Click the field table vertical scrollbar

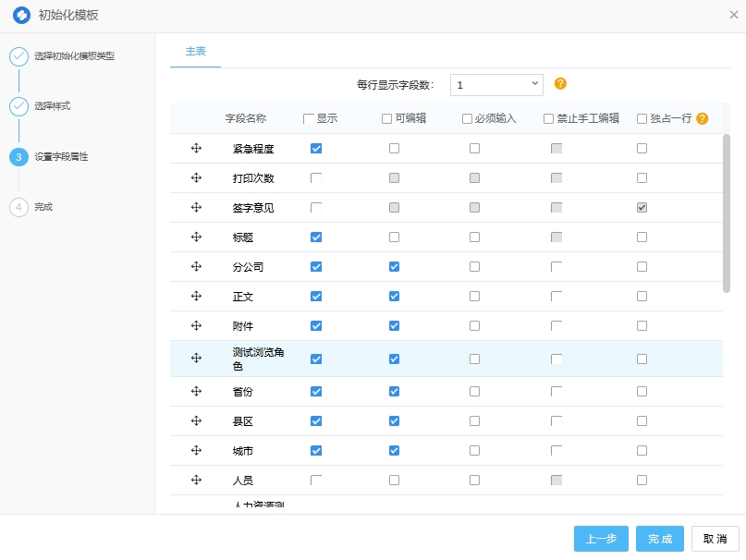[x=727, y=213]
